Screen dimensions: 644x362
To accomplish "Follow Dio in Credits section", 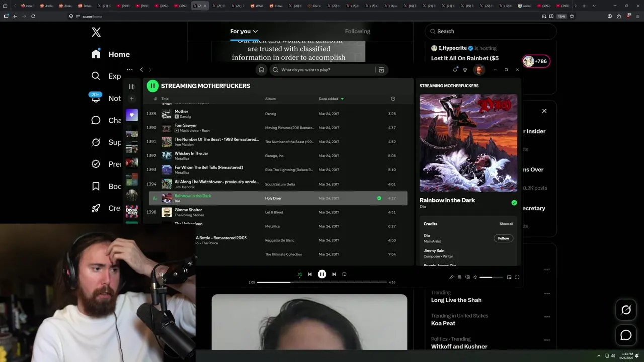I will (503, 238).
